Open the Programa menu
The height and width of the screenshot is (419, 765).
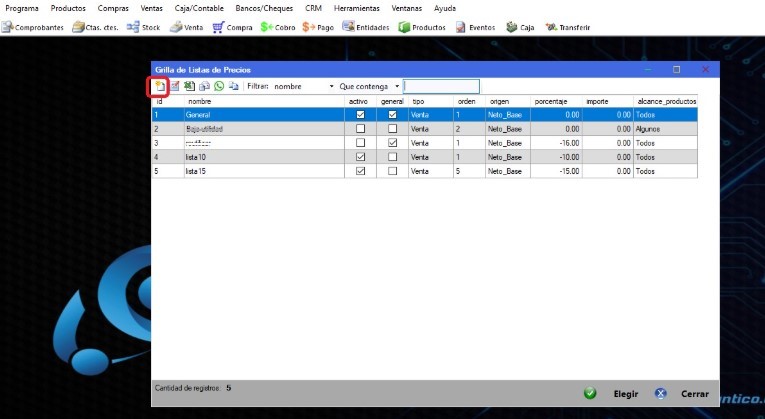(x=22, y=8)
